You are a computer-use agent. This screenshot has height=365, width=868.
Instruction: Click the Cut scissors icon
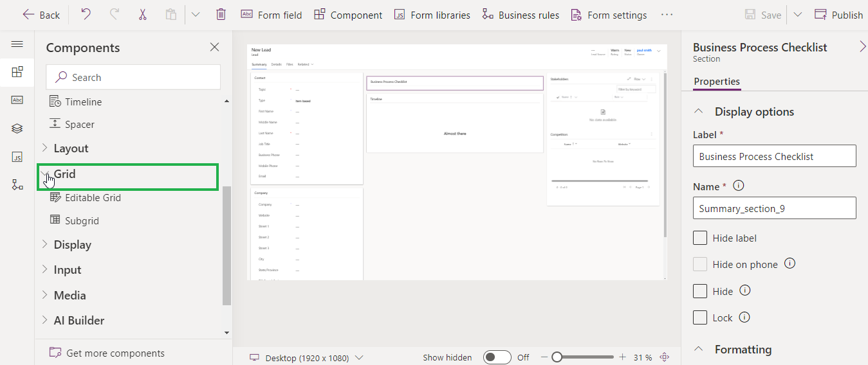pos(142,14)
